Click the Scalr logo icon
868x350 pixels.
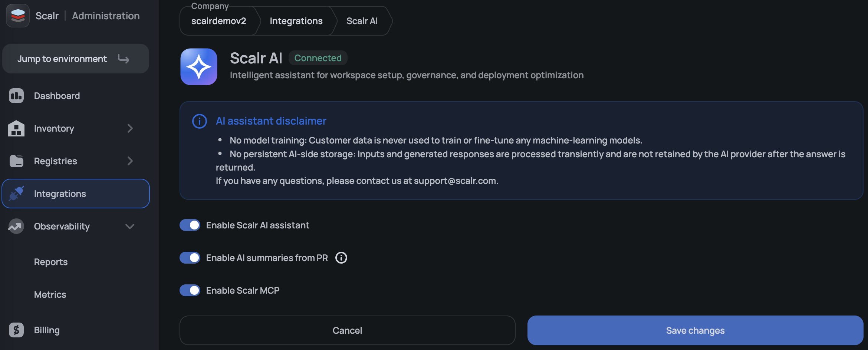18,16
